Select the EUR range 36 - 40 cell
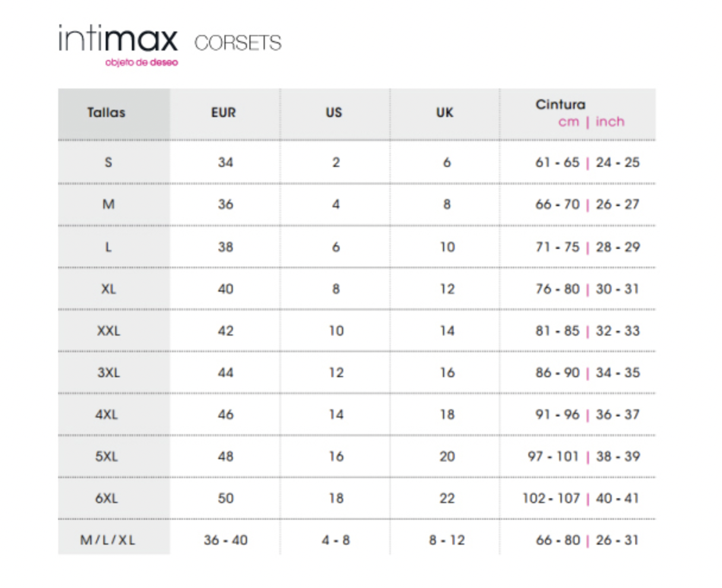This screenshot has height=588, width=722. pyautogui.click(x=226, y=540)
